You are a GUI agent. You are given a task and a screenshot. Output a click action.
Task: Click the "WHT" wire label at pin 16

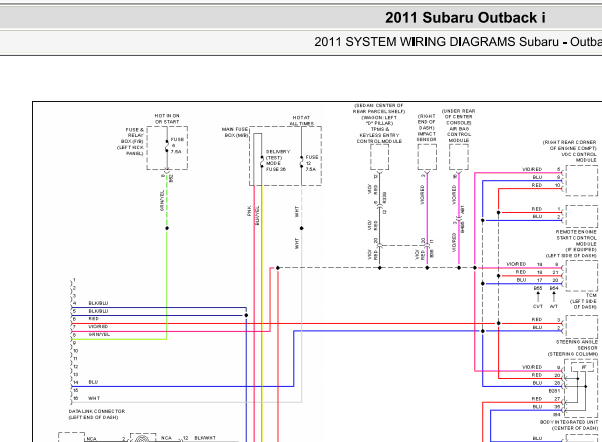[x=94, y=398]
